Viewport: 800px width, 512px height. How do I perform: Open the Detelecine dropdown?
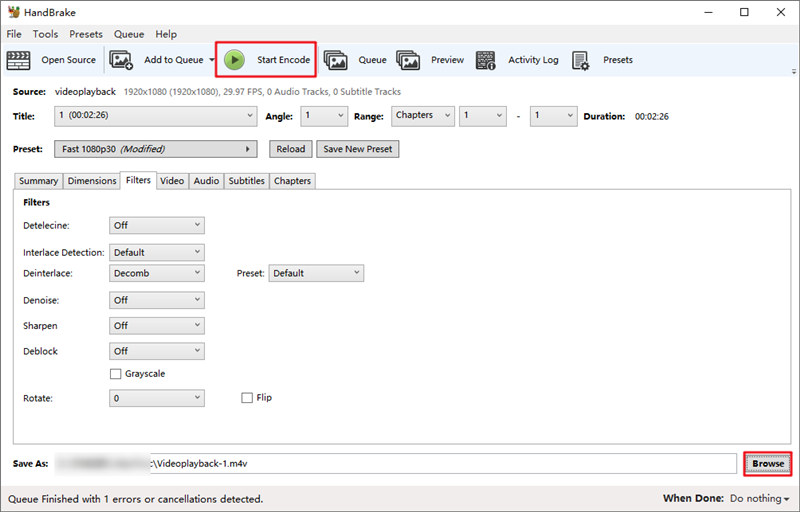157,225
